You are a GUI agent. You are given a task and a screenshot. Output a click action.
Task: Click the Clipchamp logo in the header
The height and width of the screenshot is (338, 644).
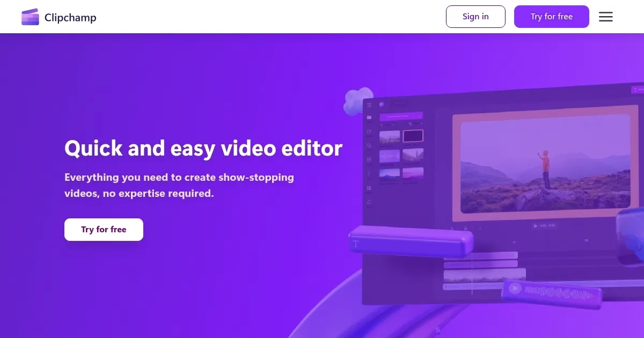point(59,17)
